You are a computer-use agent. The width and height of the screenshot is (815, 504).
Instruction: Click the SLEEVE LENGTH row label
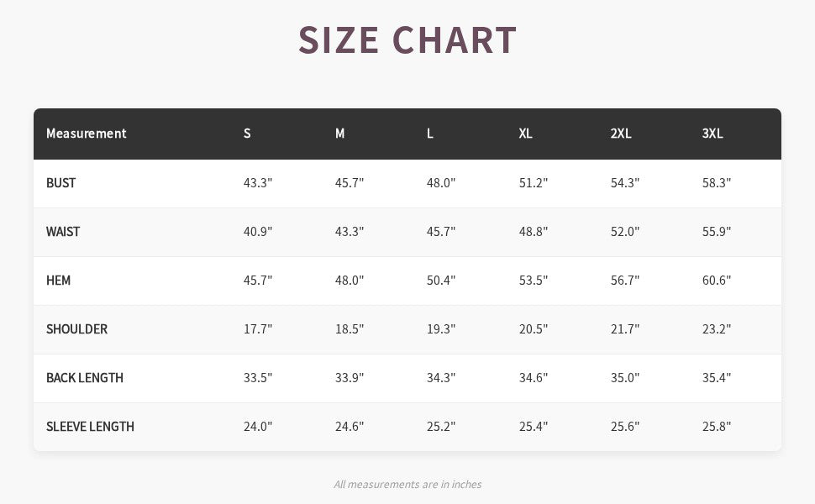pyautogui.click(x=90, y=427)
